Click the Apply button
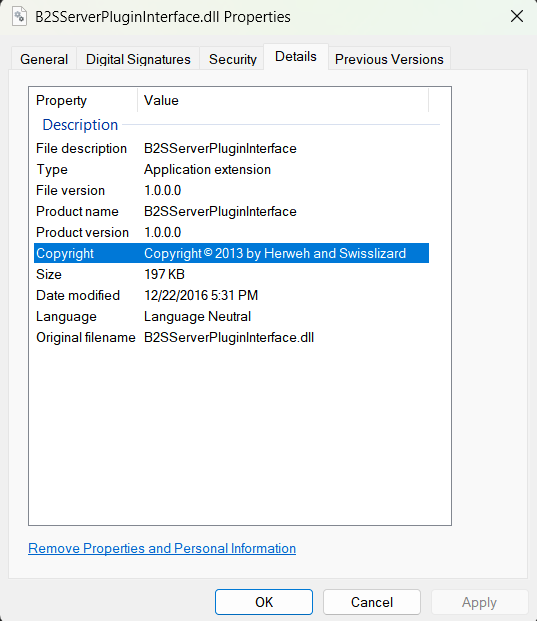This screenshot has width=537, height=621. click(x=479, y=602)
